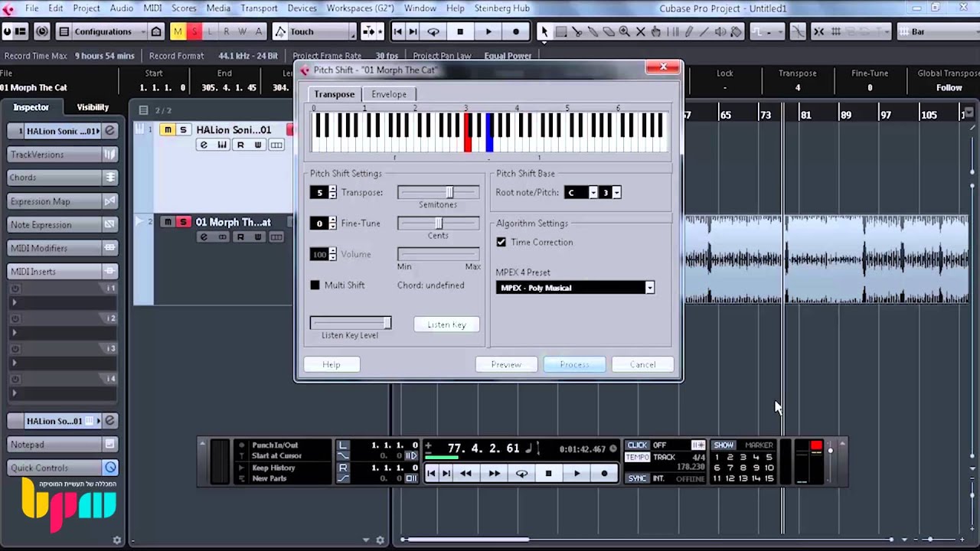Screen dimensions: 980x551
Task: Switch to the Visibility tab
Action: tap(93, 107)
